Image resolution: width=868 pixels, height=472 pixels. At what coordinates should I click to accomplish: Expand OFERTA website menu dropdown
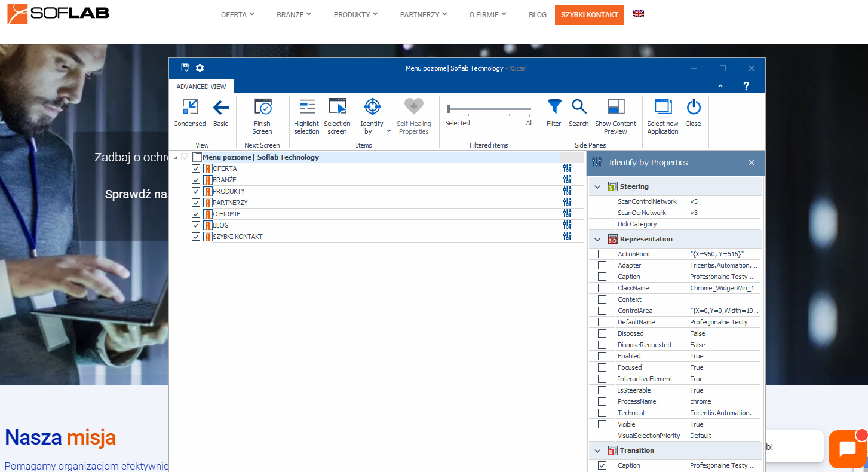pos(238,14)
